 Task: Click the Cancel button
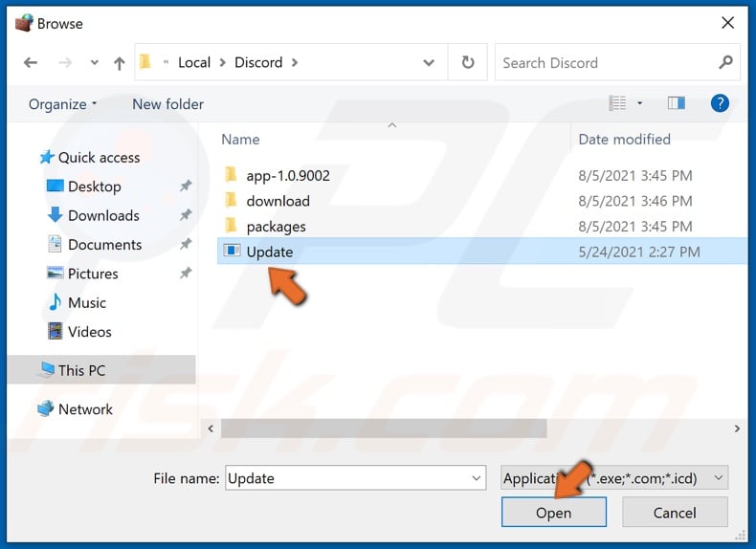click(675, 513)
